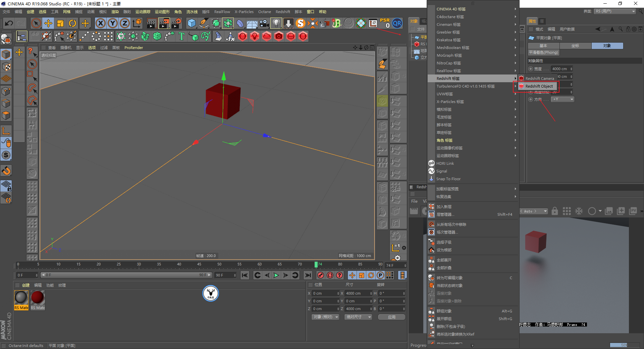Click the Light bulb object icon
The image size is (644, 349).
tap(276, 23)
